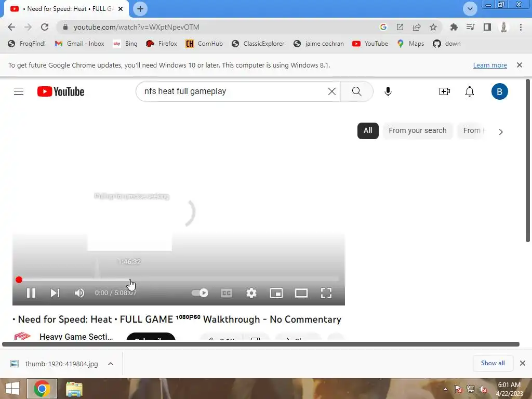Image resolution: width=532 pixels, height=399 pixels.
Task: Switch to miniplayer mode
Action: click(276, 293)
